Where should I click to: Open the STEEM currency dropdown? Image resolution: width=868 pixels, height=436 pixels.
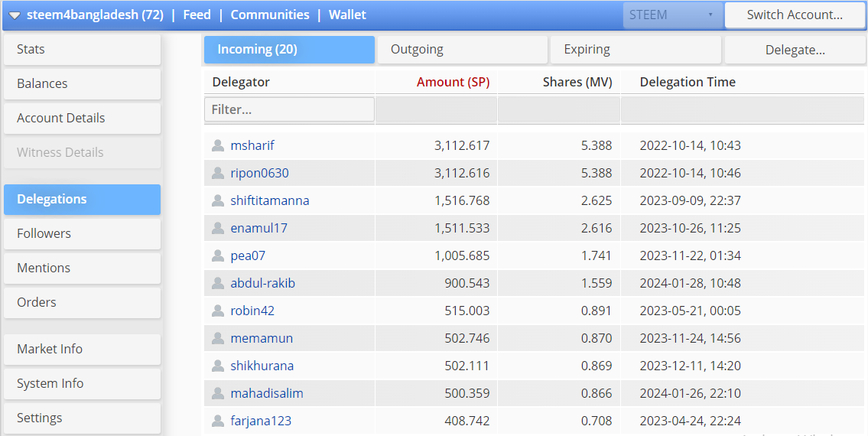pos(671,15)
